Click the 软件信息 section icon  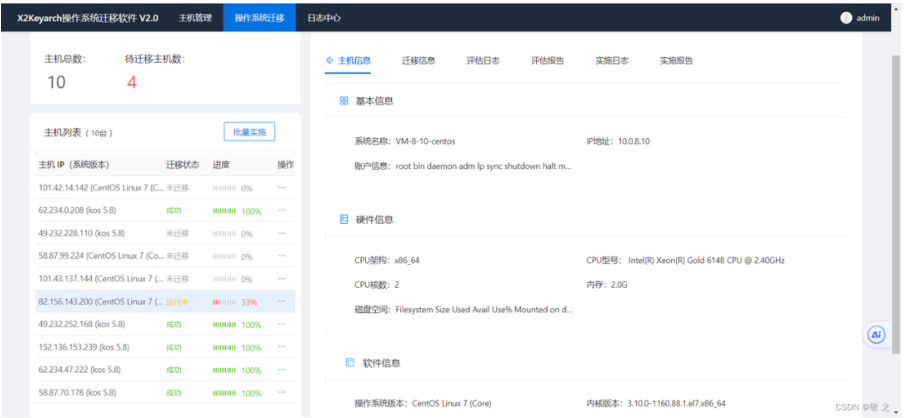click(x=349, y=363)
